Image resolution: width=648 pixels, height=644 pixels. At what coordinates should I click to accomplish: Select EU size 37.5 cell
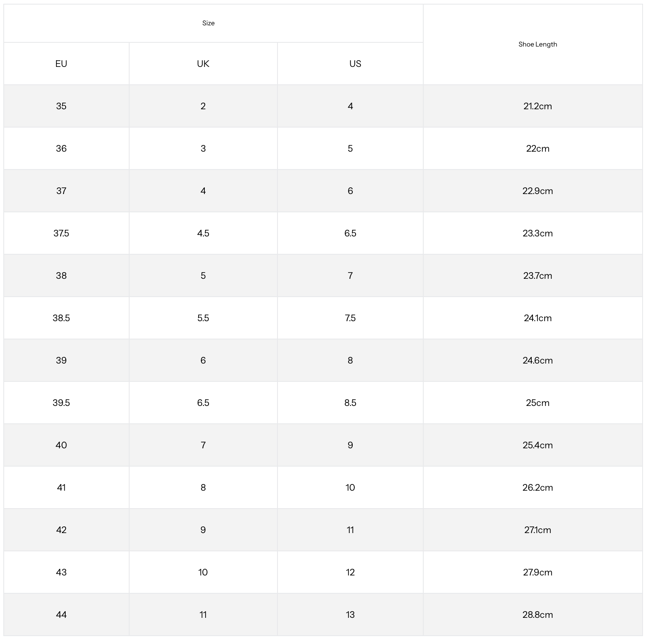coord(61,234)
